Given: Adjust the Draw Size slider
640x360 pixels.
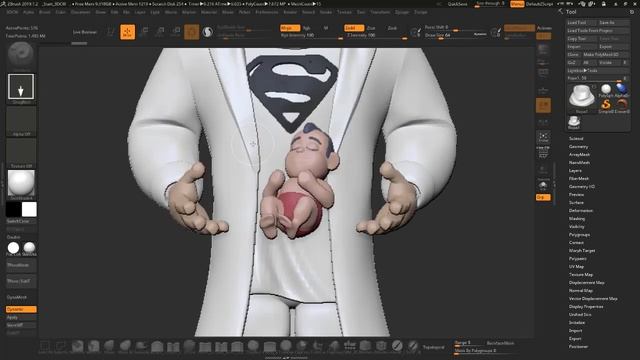Looking at the screenshot, I should tap(456, 36).
